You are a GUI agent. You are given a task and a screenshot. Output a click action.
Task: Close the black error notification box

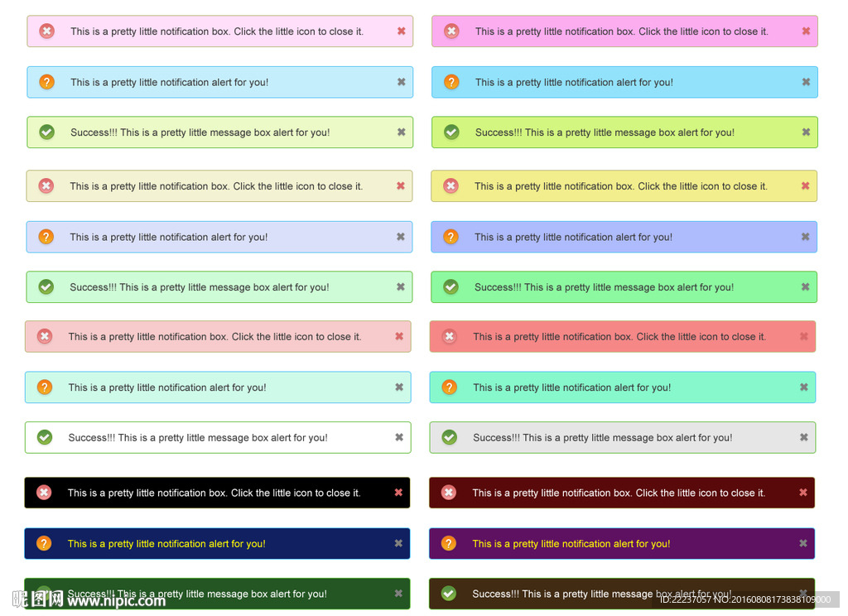click(398, 493)
